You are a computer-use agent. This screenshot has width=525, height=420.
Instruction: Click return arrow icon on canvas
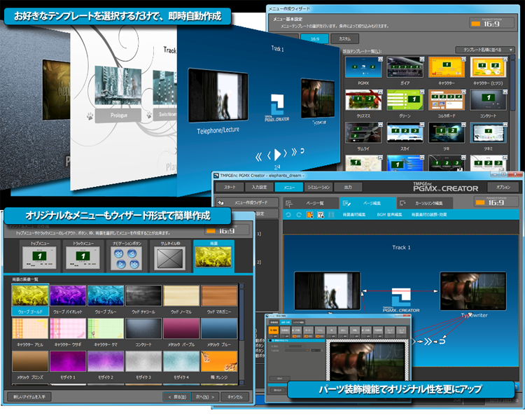(442, 342)
